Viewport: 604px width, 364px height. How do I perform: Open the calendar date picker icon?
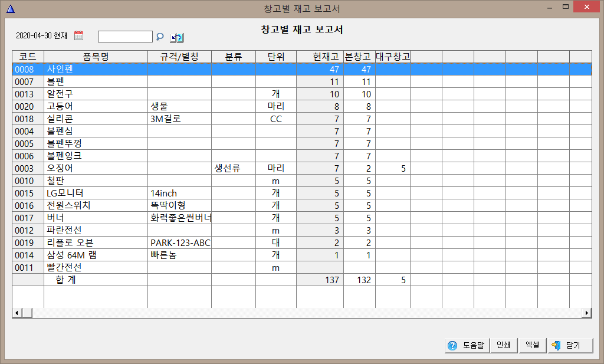[78, 36]
